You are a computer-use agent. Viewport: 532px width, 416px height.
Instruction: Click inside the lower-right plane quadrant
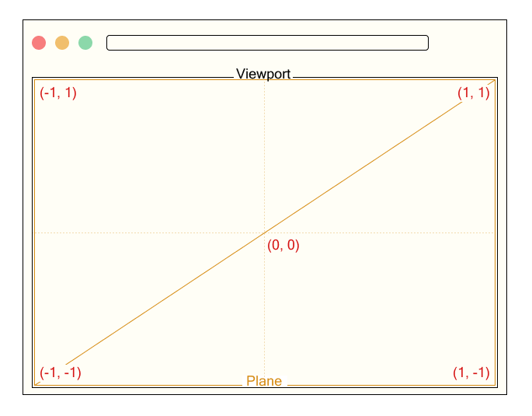[379, 309]
